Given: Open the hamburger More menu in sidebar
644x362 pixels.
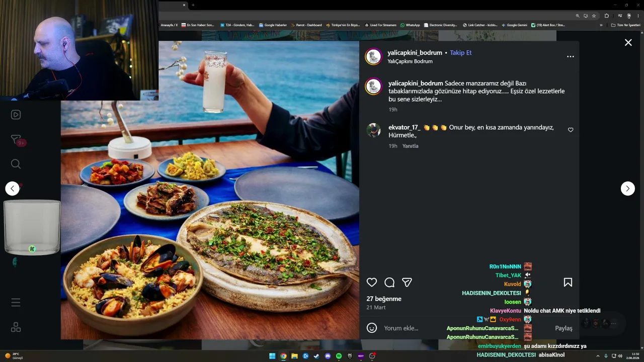Looking at the screenshot, I should point(16,302).
